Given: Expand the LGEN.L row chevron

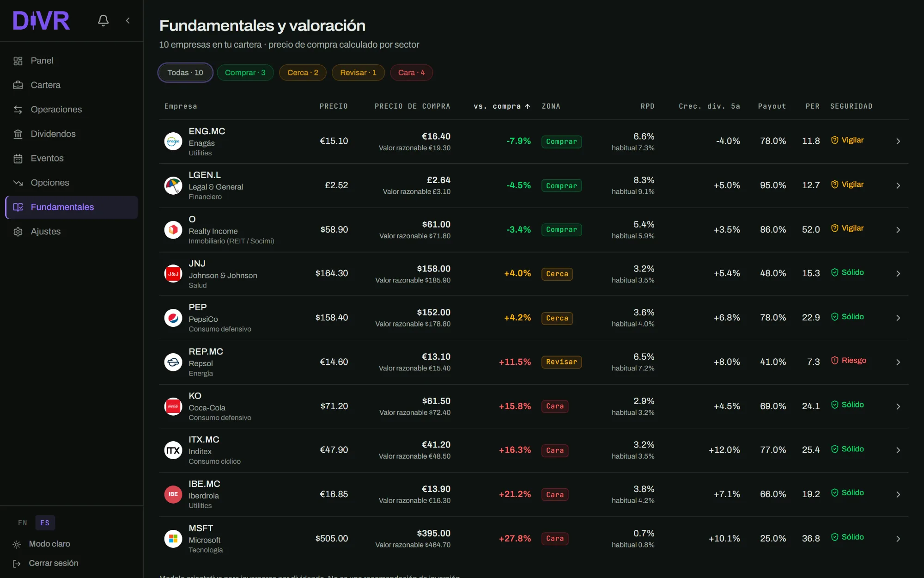Looking at the screenshot, I should pos(898,185).
